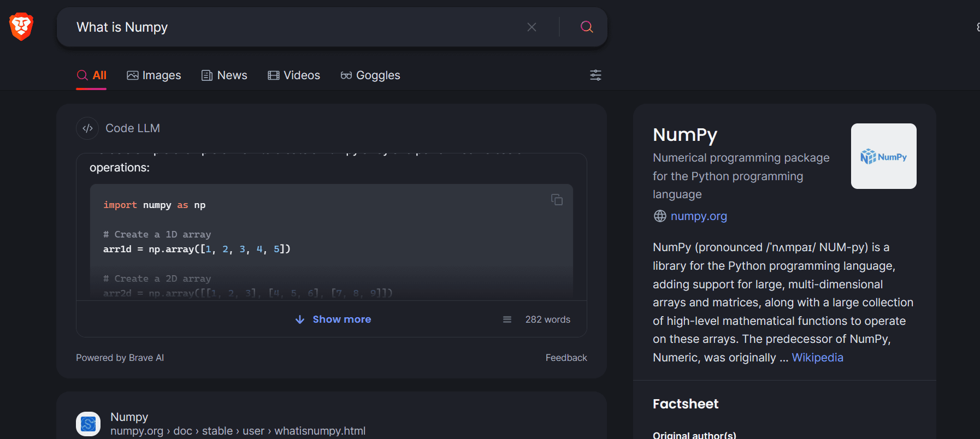Screen dimensions: 980x439
Task: Click the NumPy logo thumbnail
Action: (883, 156)
